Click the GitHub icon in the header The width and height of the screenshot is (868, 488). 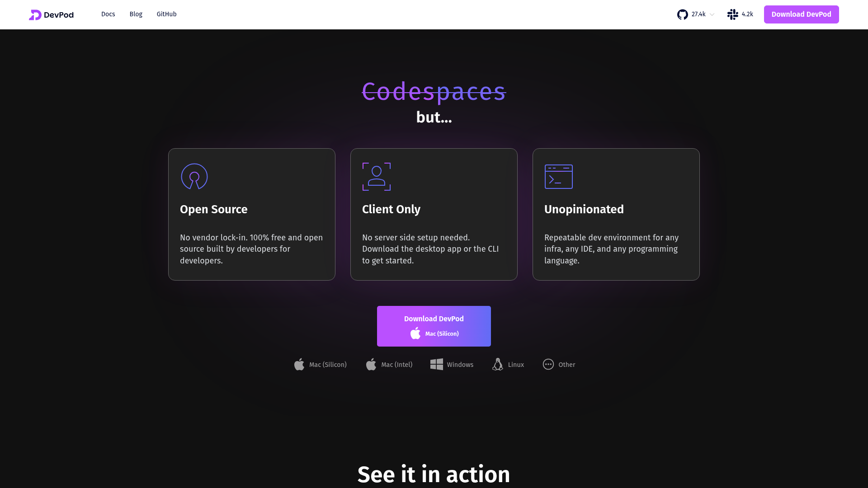tap(683, 14)
